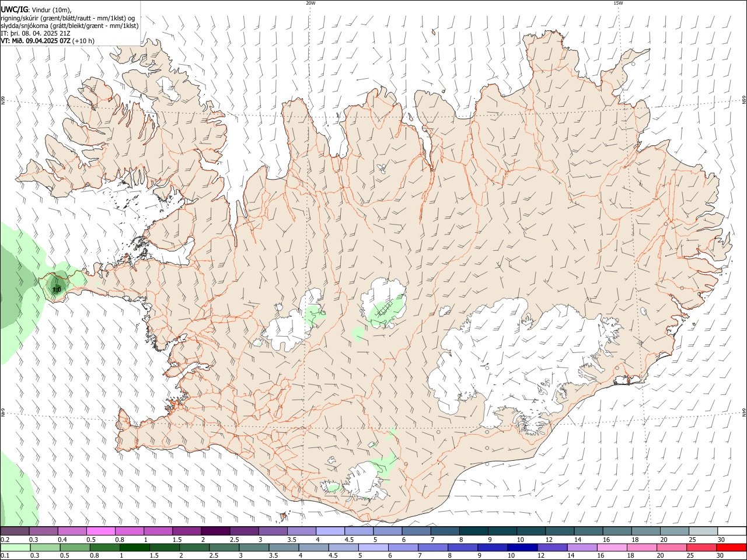Pick the darkest green rain swatch at 1
This screenshot has width=747, height=560.
134,547
